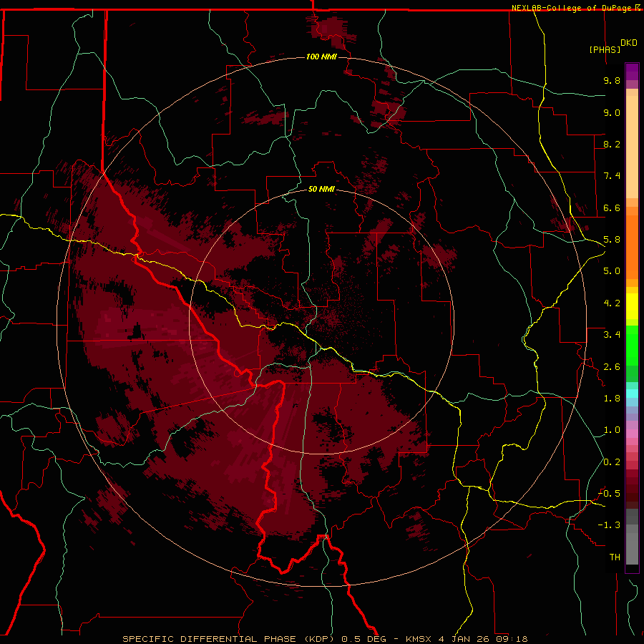644x644 pixels.
Task: Select the 5.0 scale value
Action: point(612,271)
